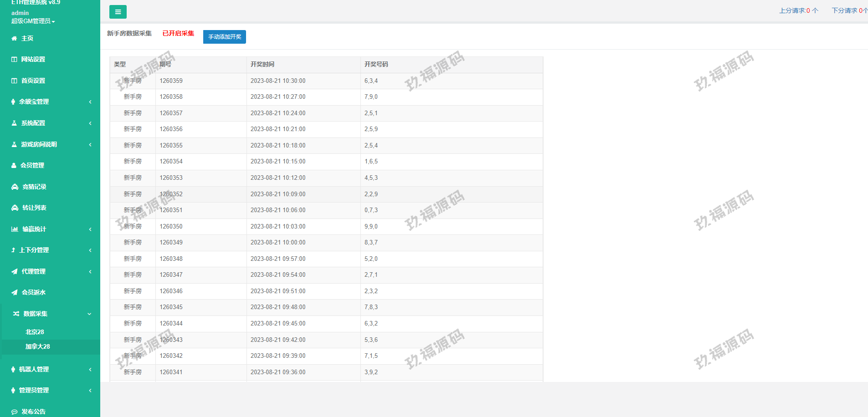Select the 加拿大28 submenu item
This screenshot has height=417, width=868.
click(x=37, y=347)
